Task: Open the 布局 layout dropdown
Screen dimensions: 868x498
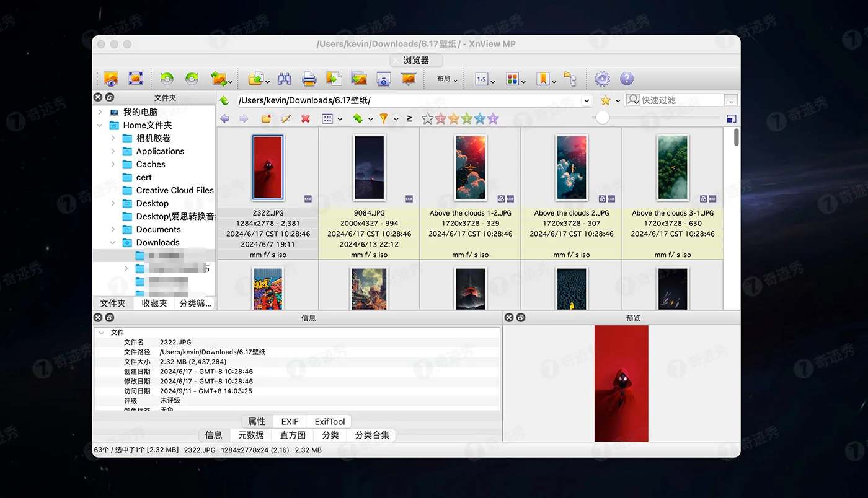Action: [444, 79]
